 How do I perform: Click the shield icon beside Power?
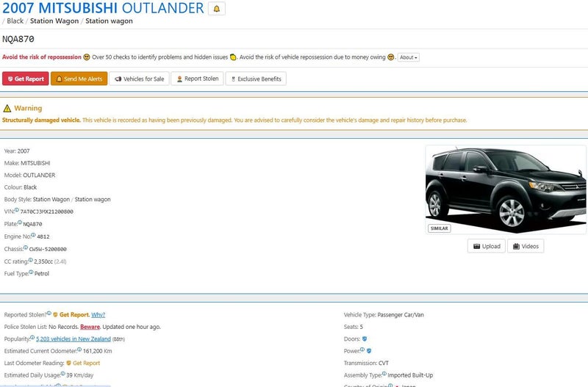pos(369,351)
